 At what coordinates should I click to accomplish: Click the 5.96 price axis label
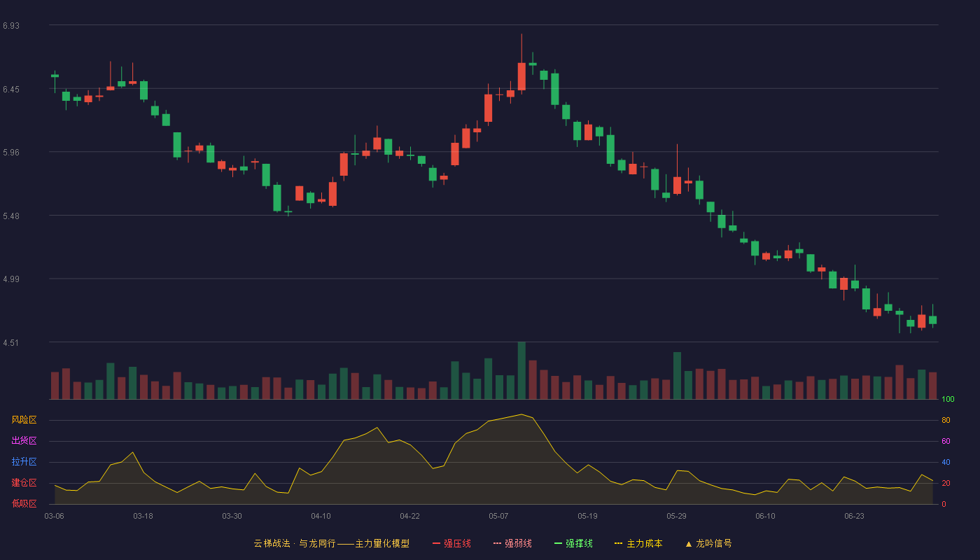(11, 153)
